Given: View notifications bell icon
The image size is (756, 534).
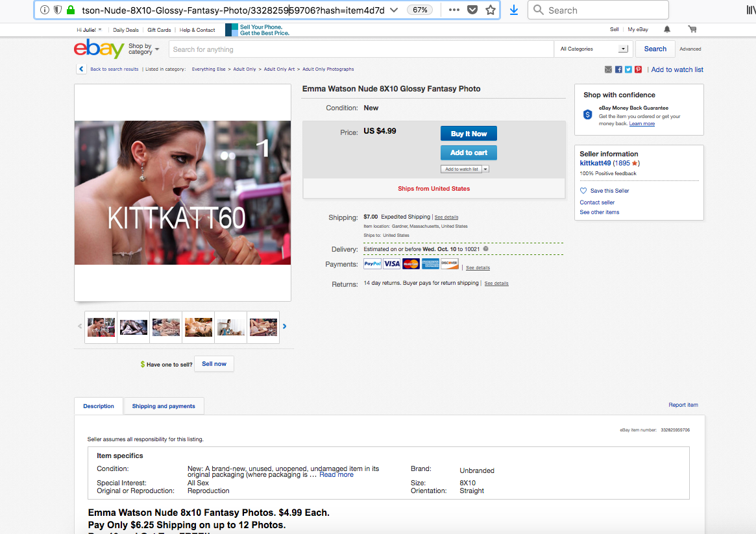Looking at the screenshot, I should pos(667,29).
